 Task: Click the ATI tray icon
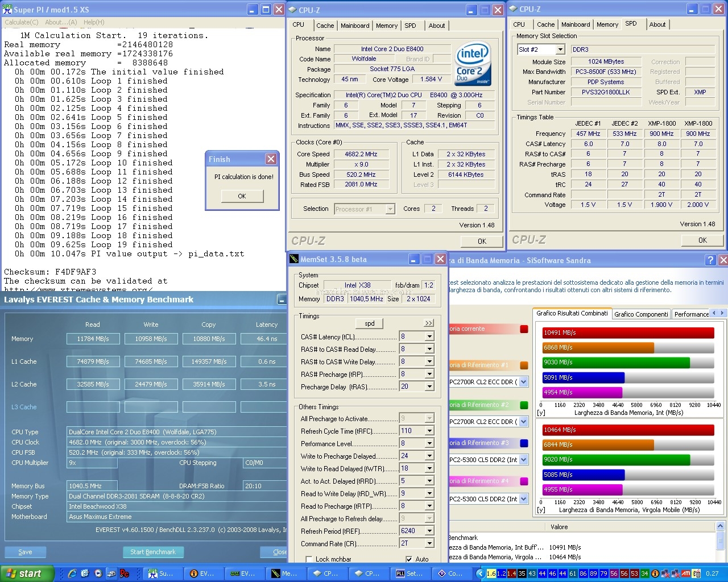(x=686, y=573)
